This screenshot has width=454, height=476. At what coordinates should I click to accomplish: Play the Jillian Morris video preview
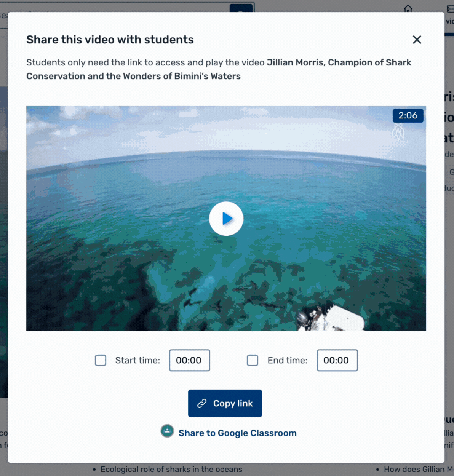[x=226, y=219]
